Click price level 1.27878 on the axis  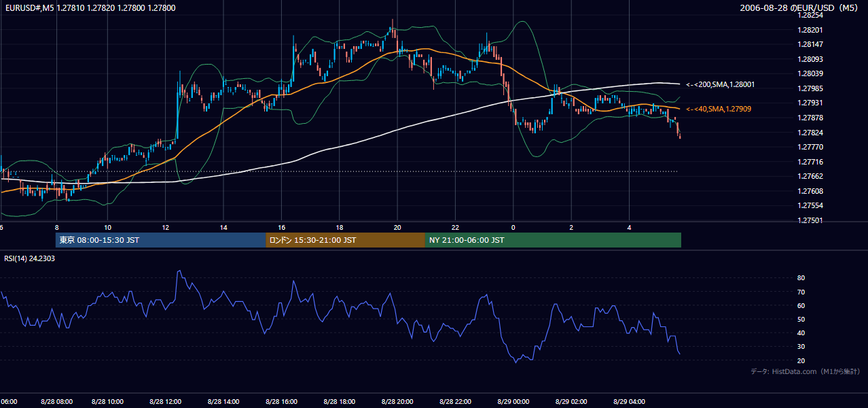[811, 118]
